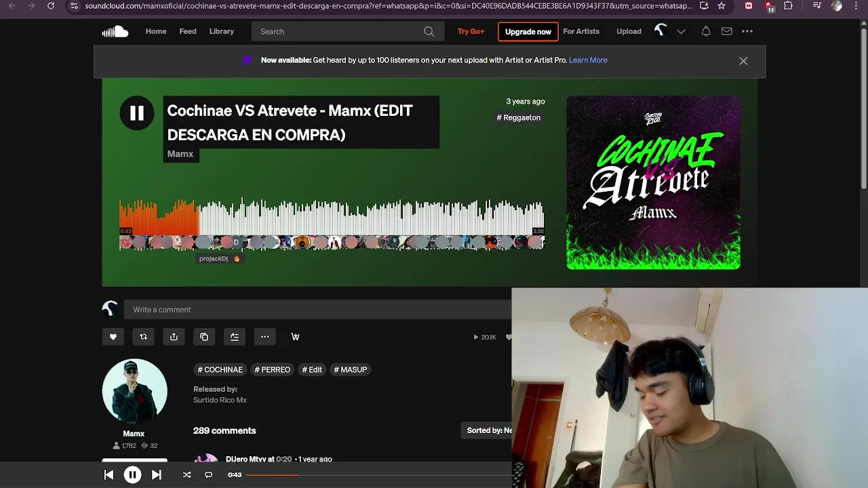868x488 pixels.
Task: Open the Upload page
Action: coord(629,31)
